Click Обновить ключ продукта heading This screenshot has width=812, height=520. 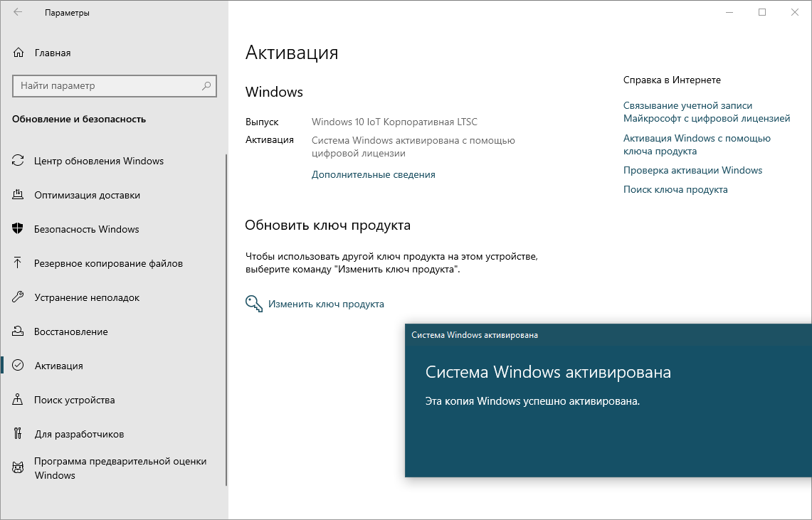coord(328,225)
